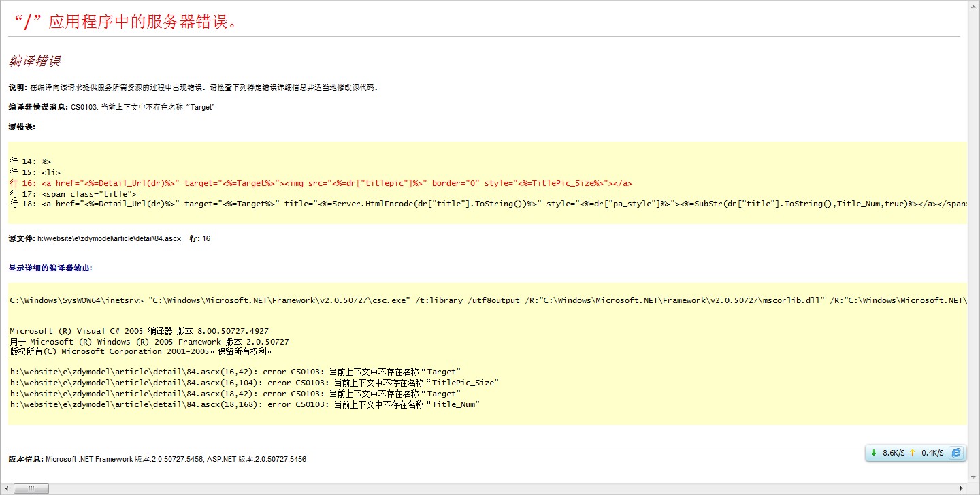
Task: Click the 编译错误 subheading
Action: [x=35, y=61]
